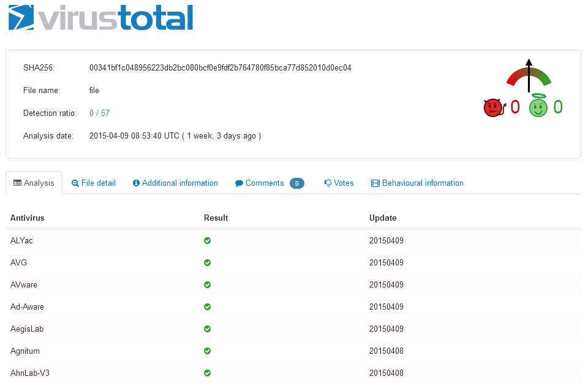Click the green check in AVware row

coord(208,285)
